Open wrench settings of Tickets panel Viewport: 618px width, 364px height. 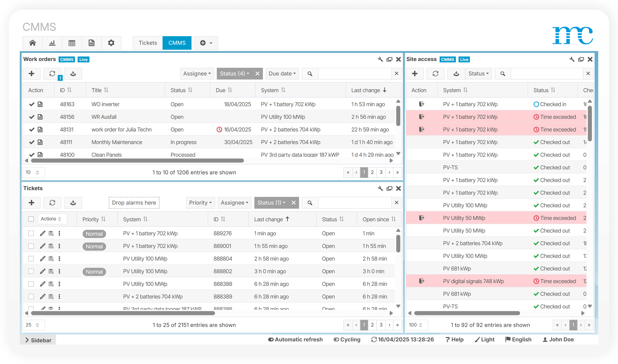380,188
